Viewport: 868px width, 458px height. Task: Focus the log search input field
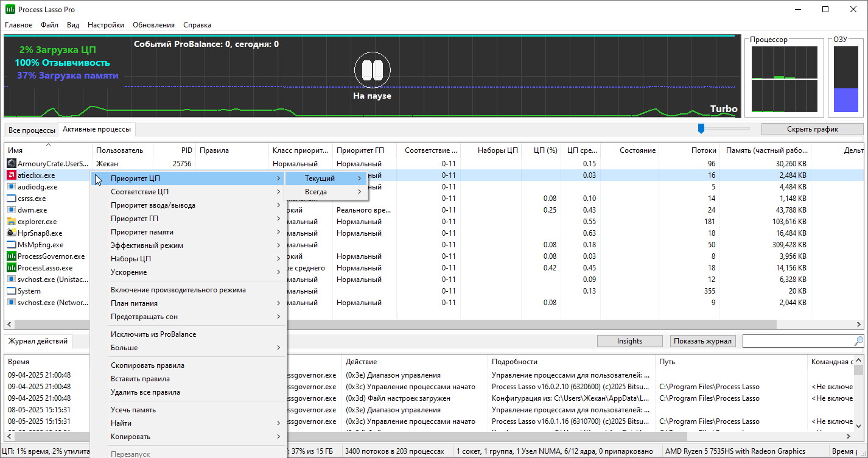[798, 341]
